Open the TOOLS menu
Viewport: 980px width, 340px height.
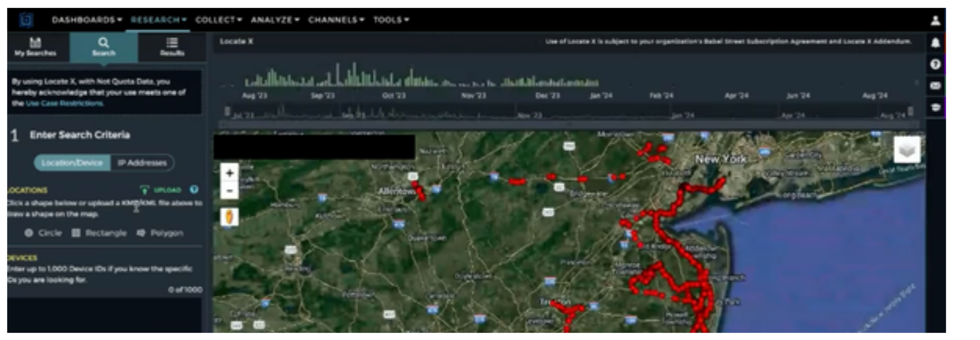[391, 20]
